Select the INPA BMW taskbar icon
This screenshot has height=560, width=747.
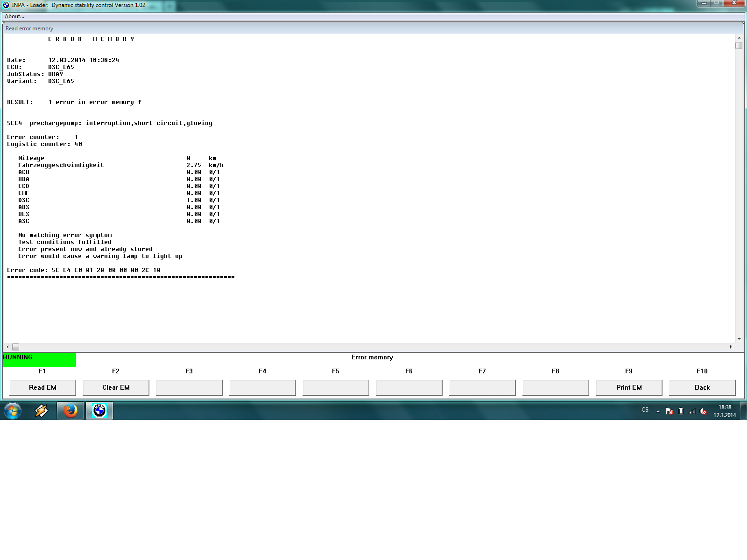point(99,411)
